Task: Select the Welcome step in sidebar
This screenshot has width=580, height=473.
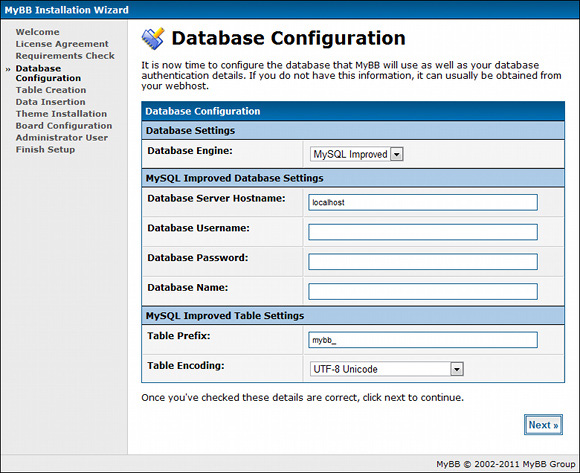Action: tap(37, 32)
